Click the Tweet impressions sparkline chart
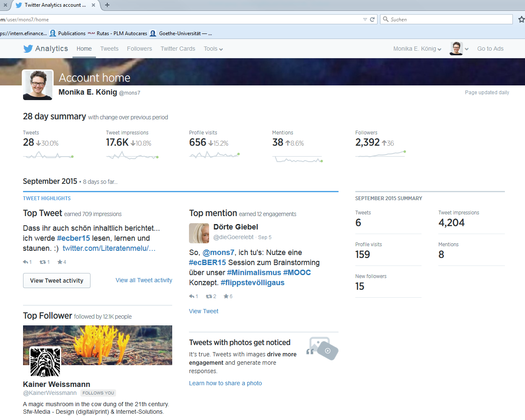 pyautogui.click(x=132, y=156)
